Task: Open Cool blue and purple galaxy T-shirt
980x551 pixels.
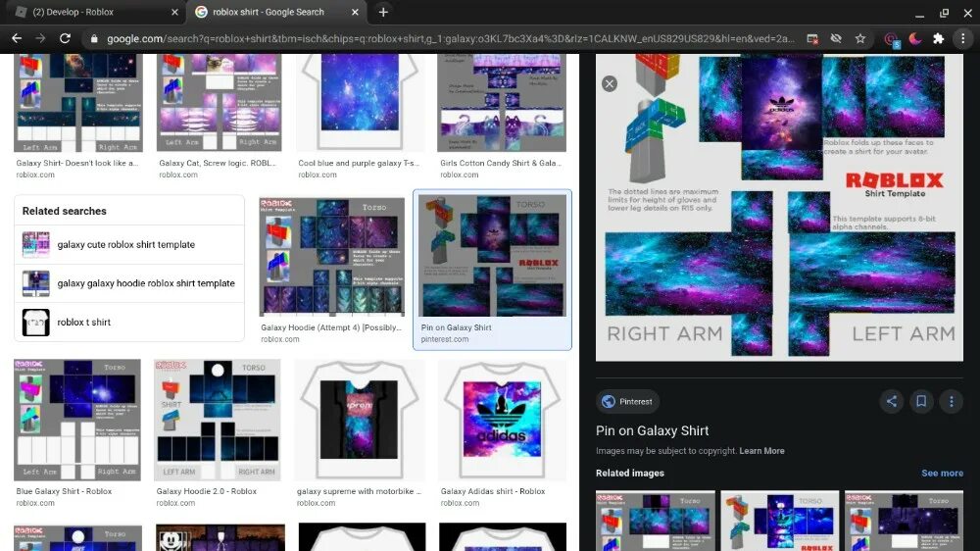Action: coord(360,103)
